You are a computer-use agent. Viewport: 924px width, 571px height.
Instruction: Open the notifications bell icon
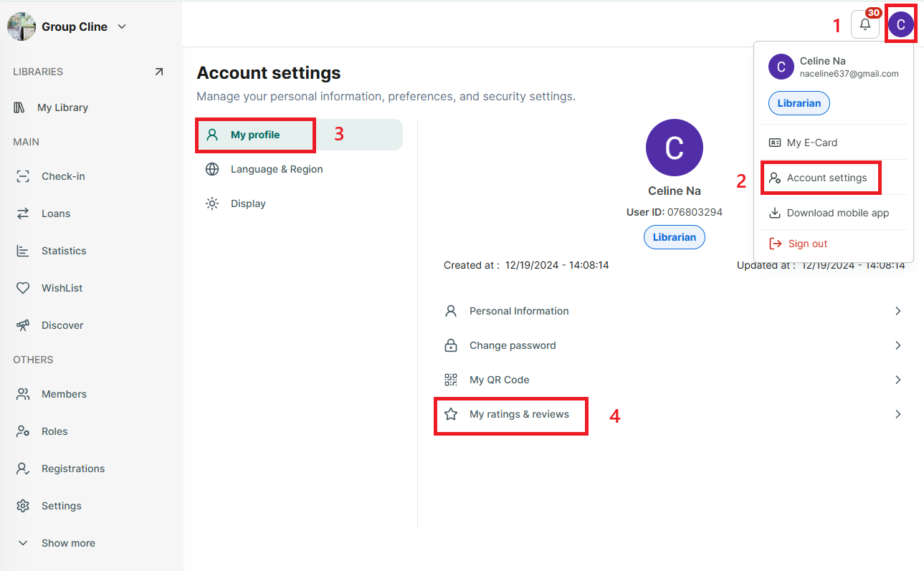click(x=865, y=24)
